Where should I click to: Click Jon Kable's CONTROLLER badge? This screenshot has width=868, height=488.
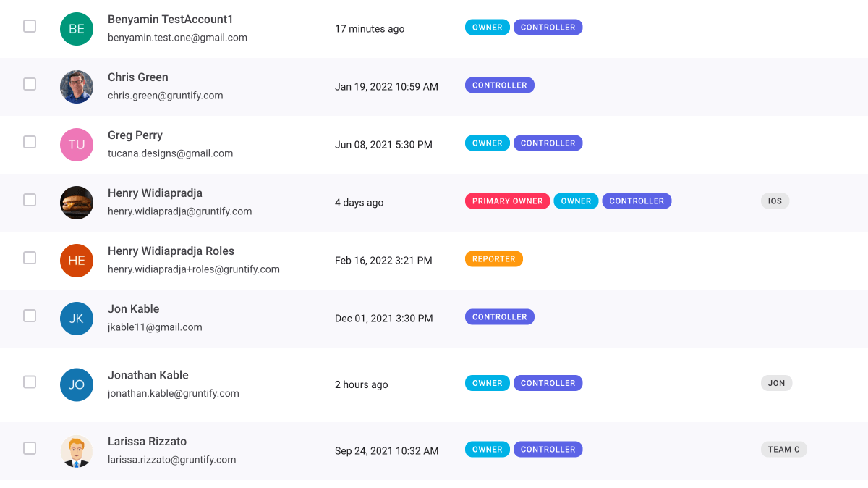(x=499, y=316)
